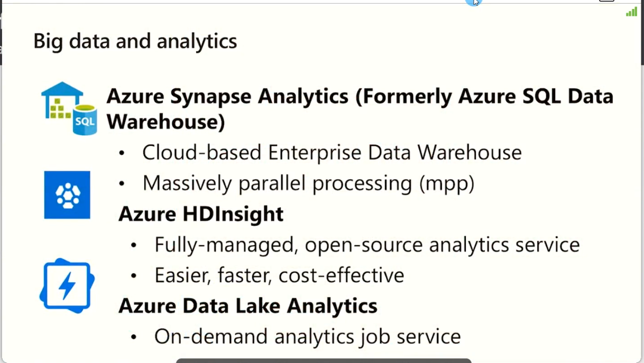The image size is (644, 363).
Task: Select 'On-demand analytics job service' text line
Action: point(307,336)
